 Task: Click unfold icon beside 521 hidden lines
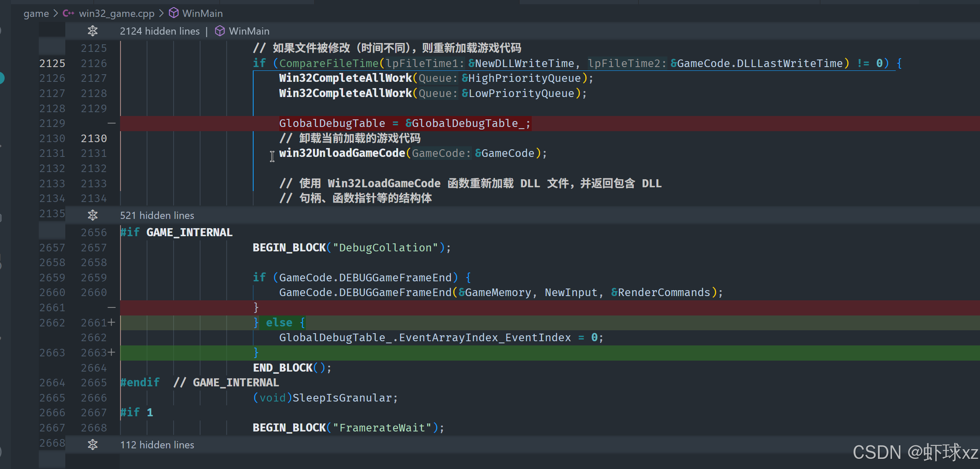point(93,215)
